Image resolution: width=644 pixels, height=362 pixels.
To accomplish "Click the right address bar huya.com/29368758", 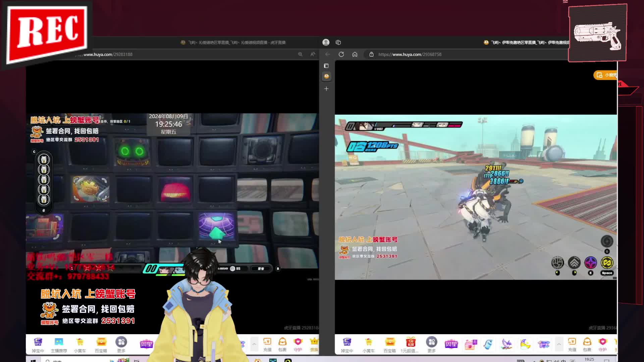I will point(410,54).
